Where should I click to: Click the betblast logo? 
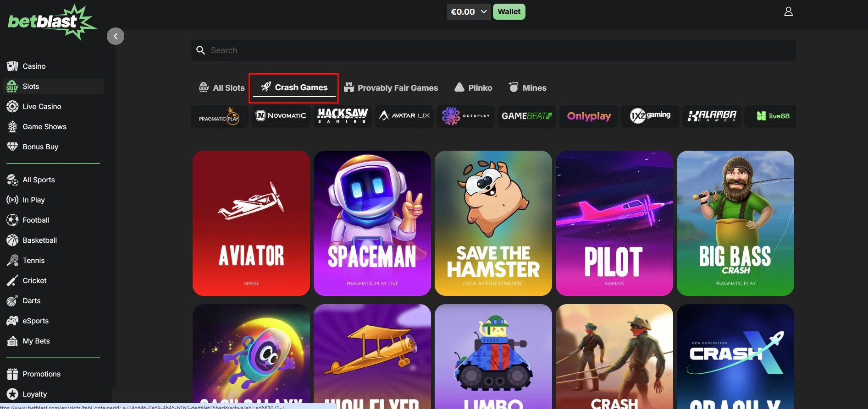tap(53, 22)
